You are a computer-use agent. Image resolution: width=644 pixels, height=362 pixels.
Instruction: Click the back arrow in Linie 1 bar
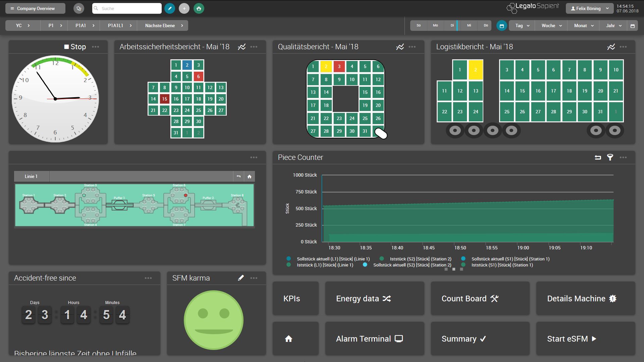point(238,176)
